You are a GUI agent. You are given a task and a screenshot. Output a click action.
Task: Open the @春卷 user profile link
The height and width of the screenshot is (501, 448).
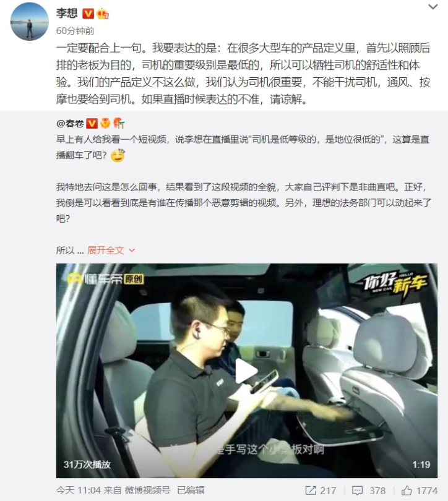pos(70,123)
